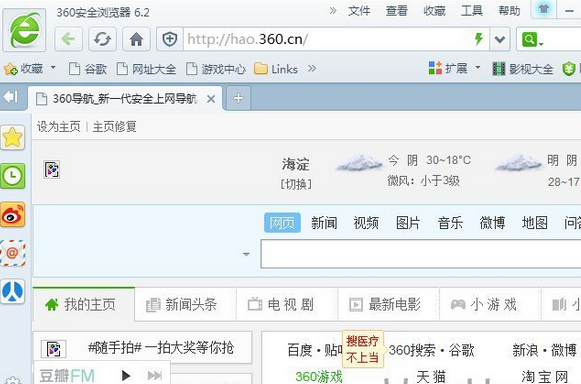Select the 图片 search category

408,223
